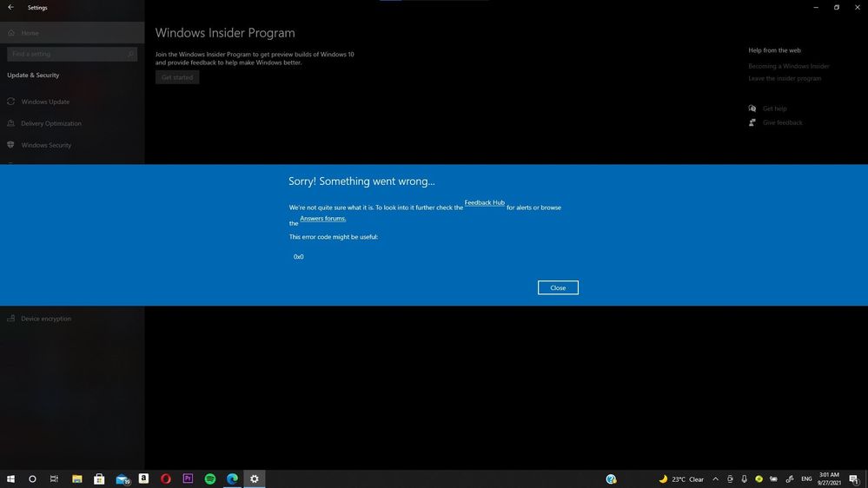Click the microphone tray icon
This screenshot has width=868, height=488.
click(744, 479)
